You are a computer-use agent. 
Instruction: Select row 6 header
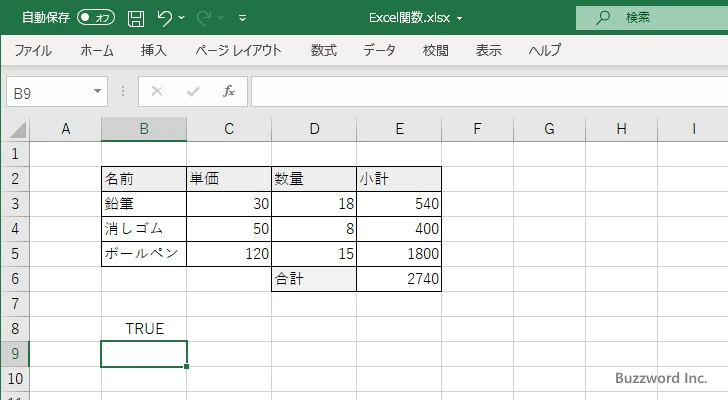pyautogui.click(x=15, y=280)
